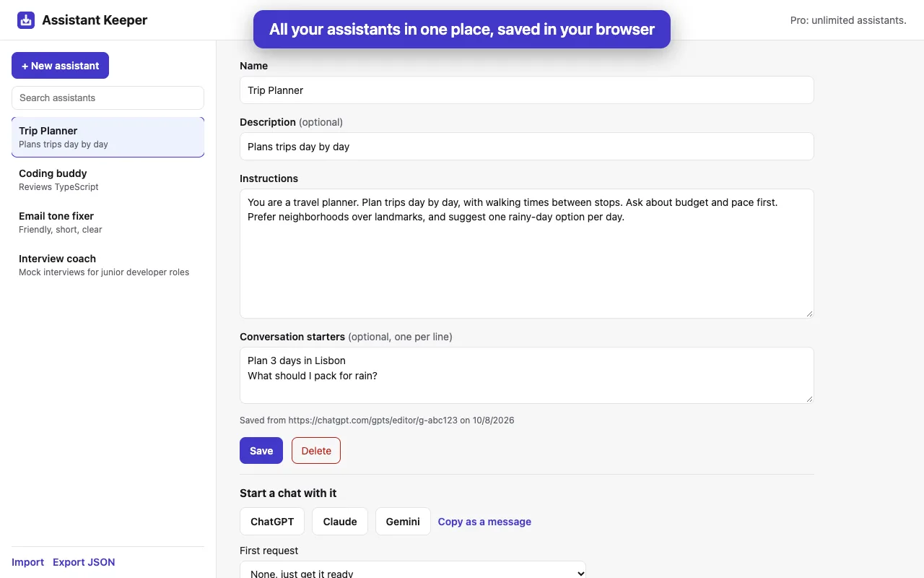
Task: Delete the Trip Planner assistant
Action: point(316,451)
